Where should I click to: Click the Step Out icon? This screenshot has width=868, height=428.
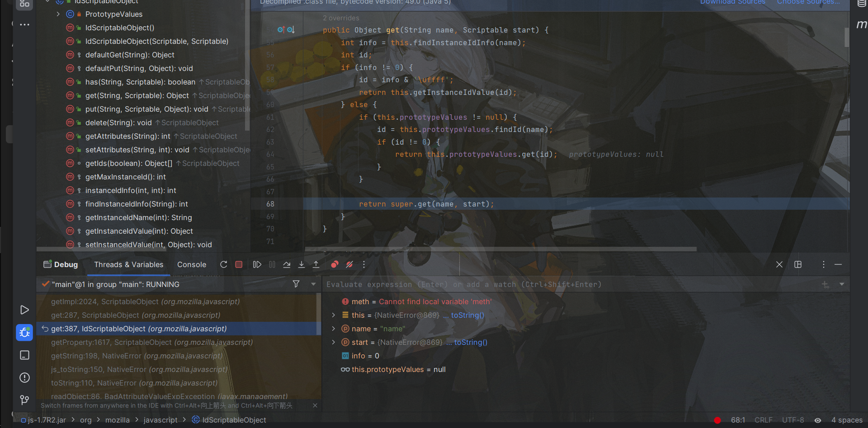click(316, 264)
